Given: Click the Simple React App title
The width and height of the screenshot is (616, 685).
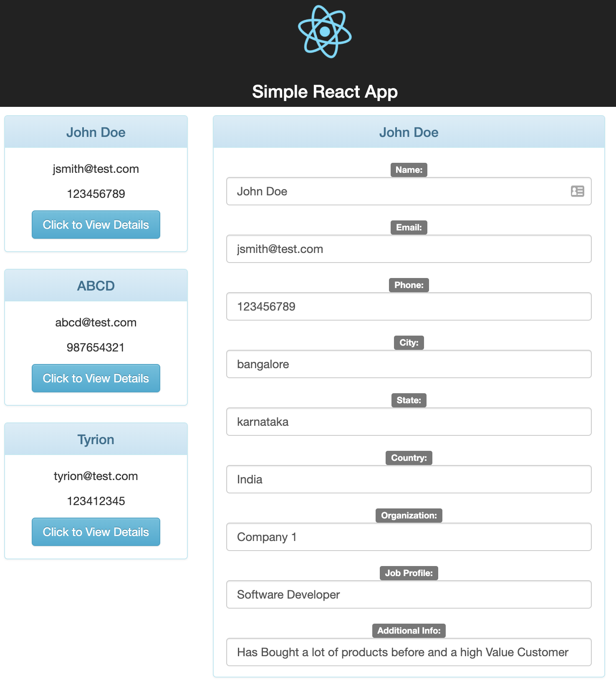Looking at the screenshot, I should tap(325, 92).
